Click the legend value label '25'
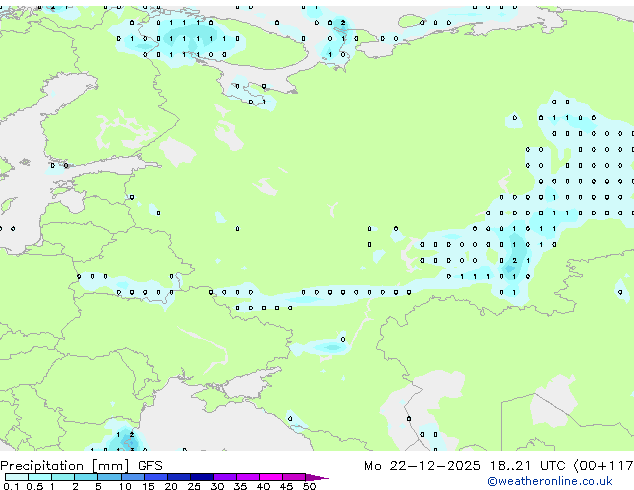The height and width of the screenshot is (490, 634). (x=194, y=486)
